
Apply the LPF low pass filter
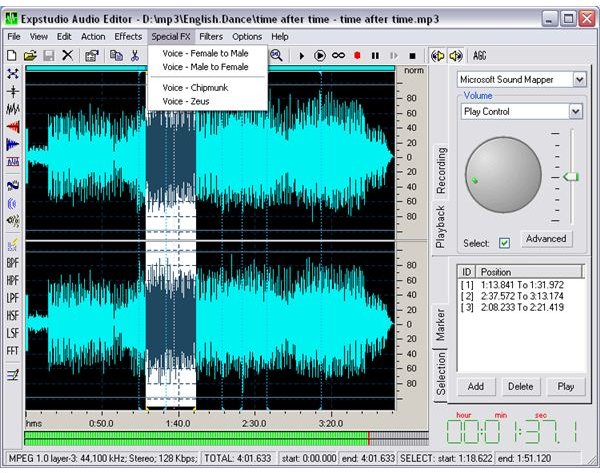[x=13, y=298]
